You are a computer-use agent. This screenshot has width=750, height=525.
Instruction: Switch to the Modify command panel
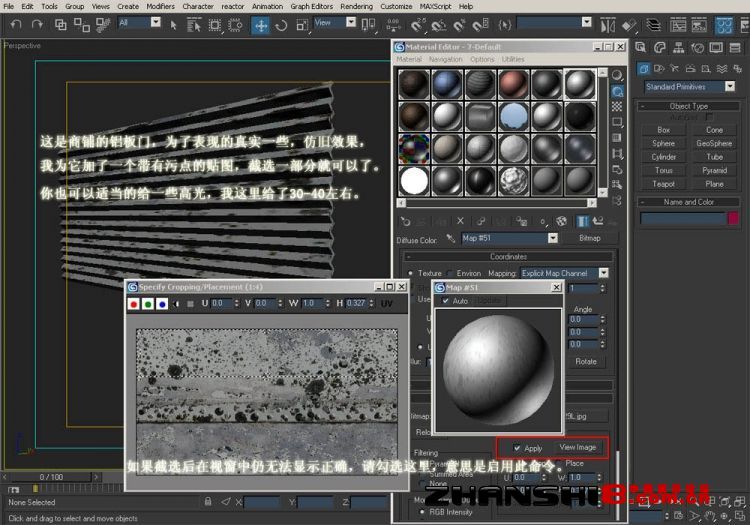click(x=660, y=47)
